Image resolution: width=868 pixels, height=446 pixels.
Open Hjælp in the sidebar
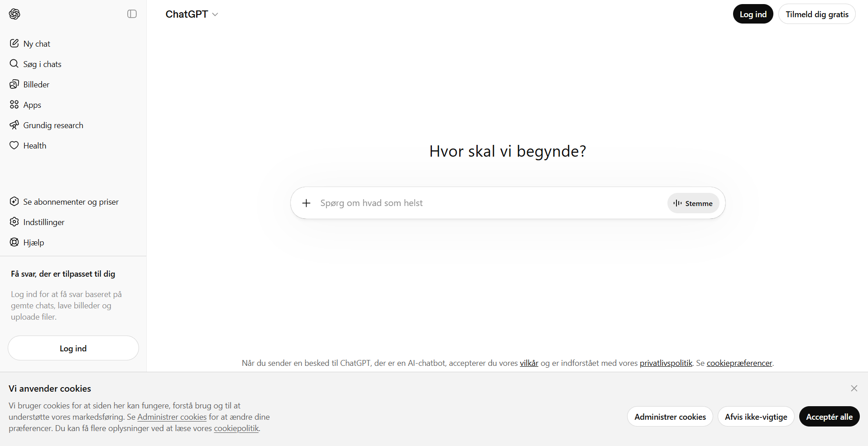73,242
